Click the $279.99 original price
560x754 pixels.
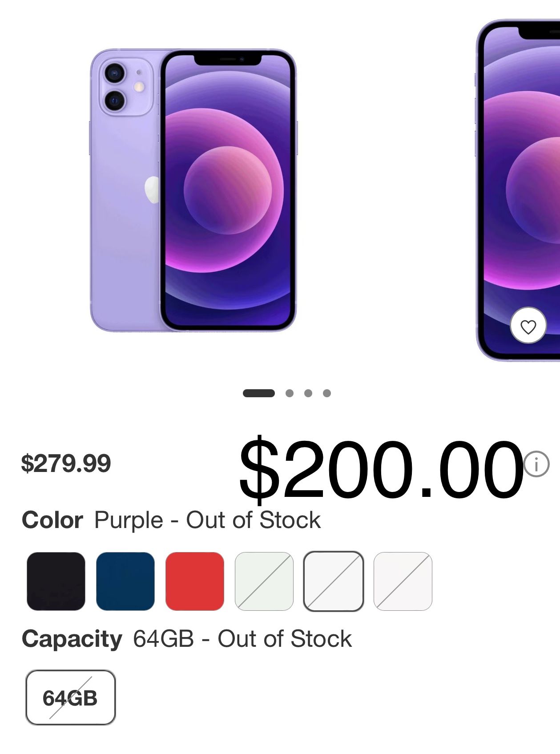tap(66, 464)
